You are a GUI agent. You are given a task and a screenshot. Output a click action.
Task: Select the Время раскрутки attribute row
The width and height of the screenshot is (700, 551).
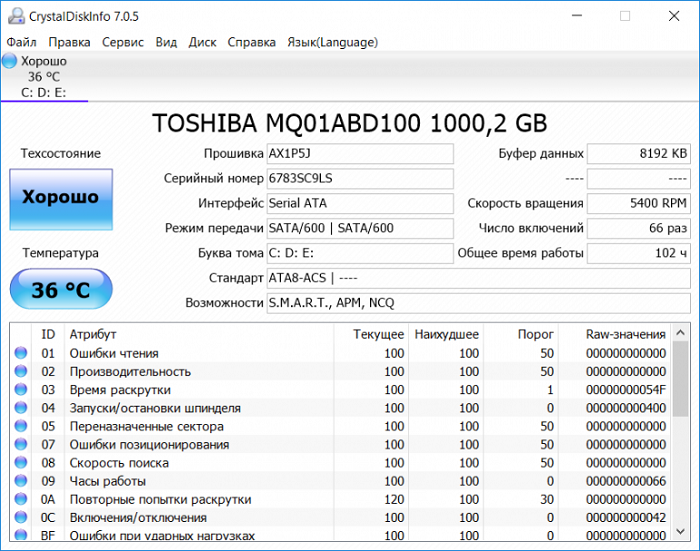pos(340,390)
